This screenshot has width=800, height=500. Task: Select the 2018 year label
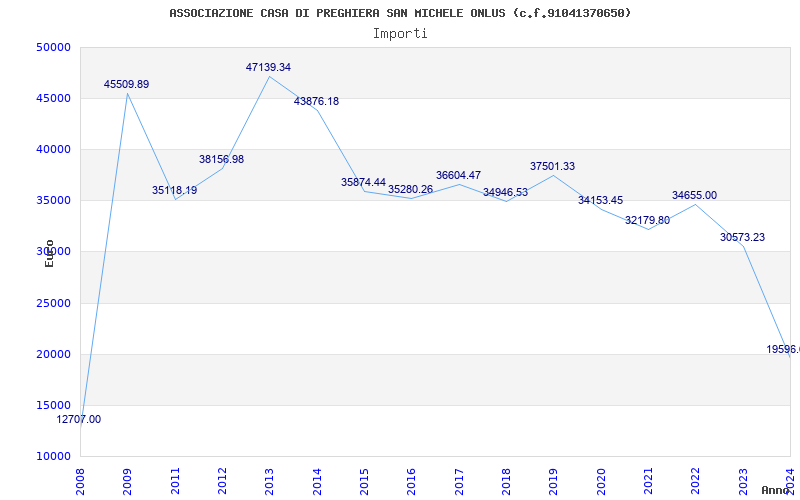(507, 481)
